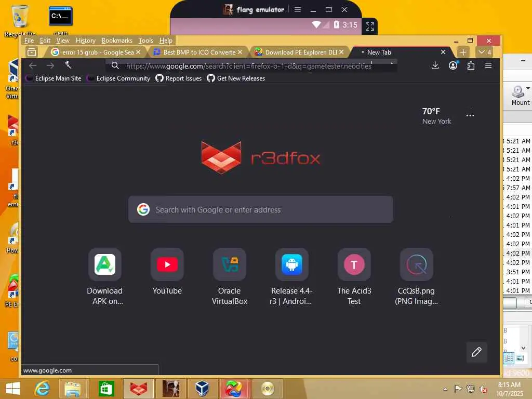Open the File menu
532x399 pixels.
coord(29,41)
